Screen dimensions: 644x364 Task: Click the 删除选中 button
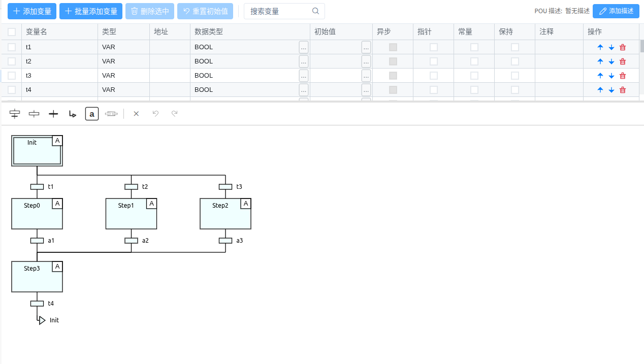150,11
